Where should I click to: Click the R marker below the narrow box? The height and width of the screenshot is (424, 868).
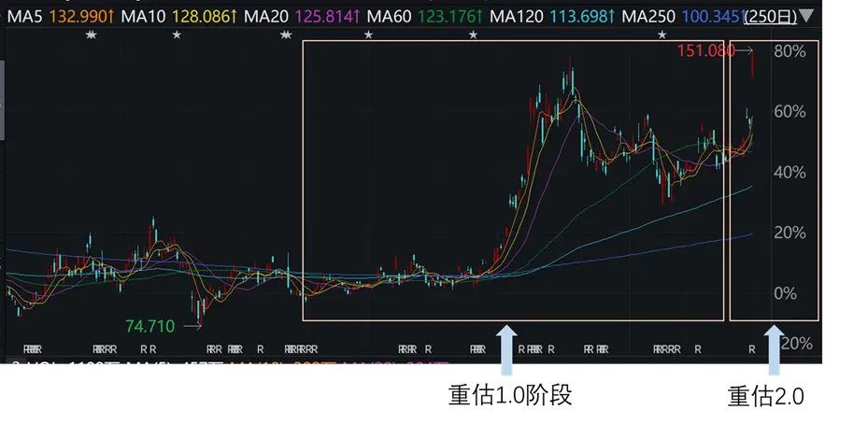(752, 349)
